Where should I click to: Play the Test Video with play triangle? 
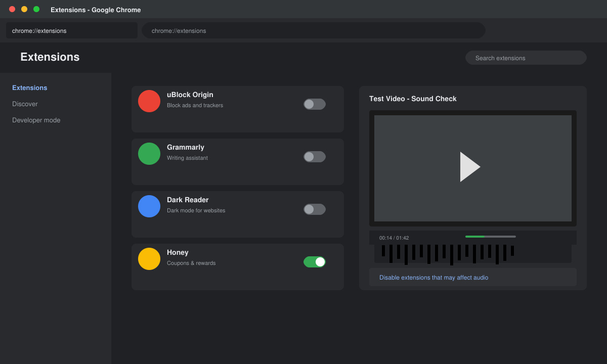coord(470,167)
